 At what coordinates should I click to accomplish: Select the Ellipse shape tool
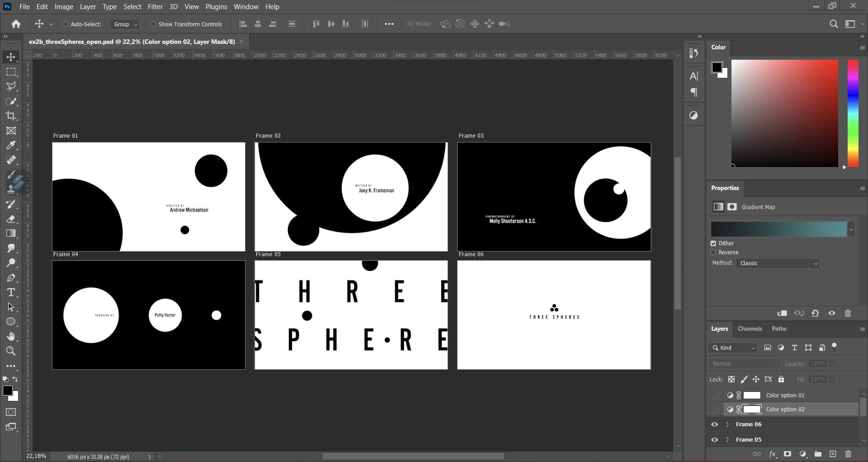click(x=11, y=322)
